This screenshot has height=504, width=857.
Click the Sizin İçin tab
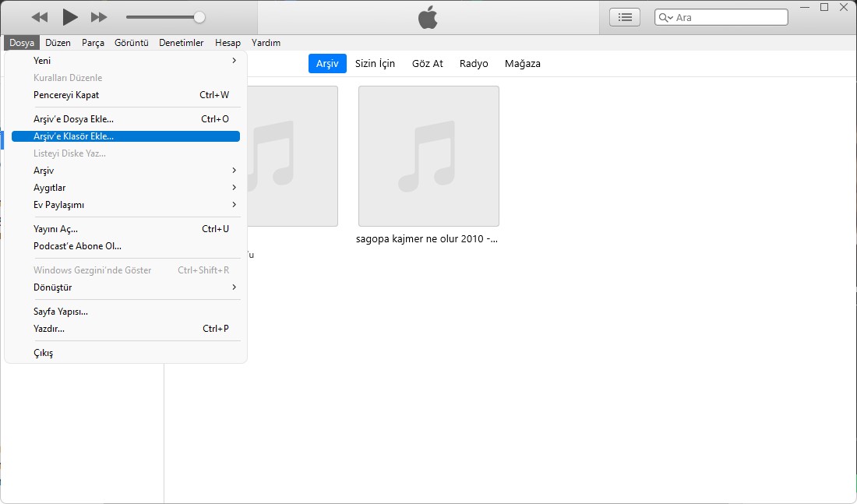coord(375,64)
